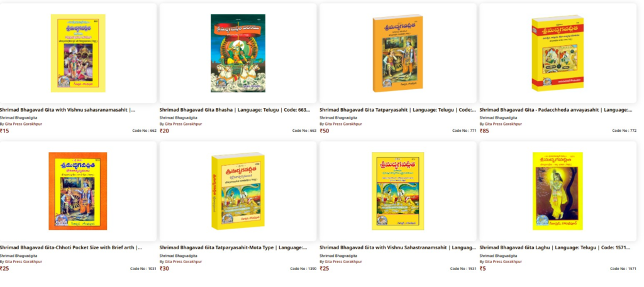
Task: Open title Shrimad Bhagavad Gita Bhasha Telugu
Action: pyautogui.click(x=235, y=110)
